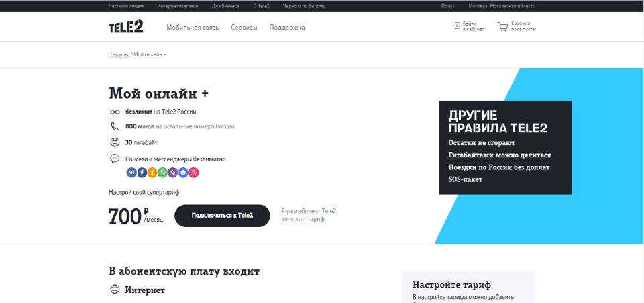Open the 'Мобильная связь' menu
Screen dimensions: 644x303
pos(193,28)
